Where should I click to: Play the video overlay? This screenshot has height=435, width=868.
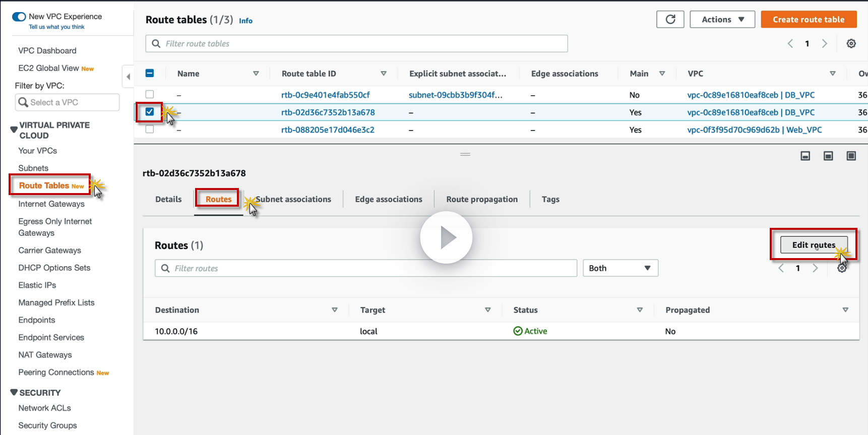446,237
